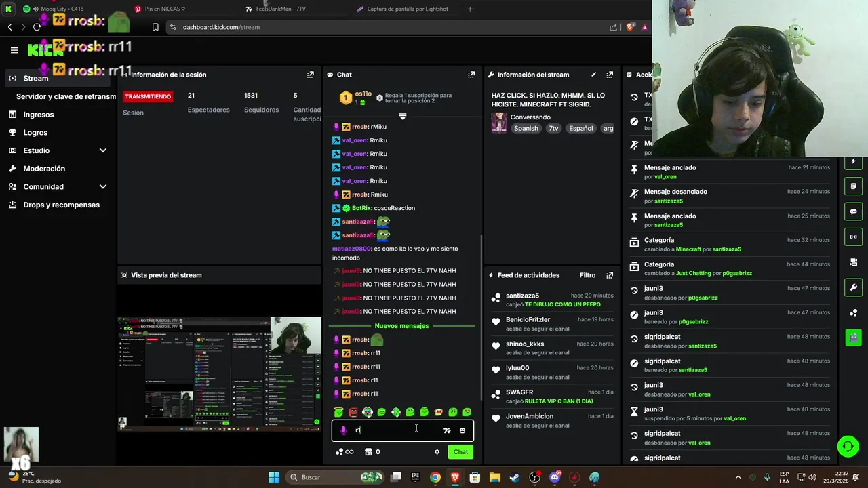Reload the page in browser toolbar

click(37, 27)
